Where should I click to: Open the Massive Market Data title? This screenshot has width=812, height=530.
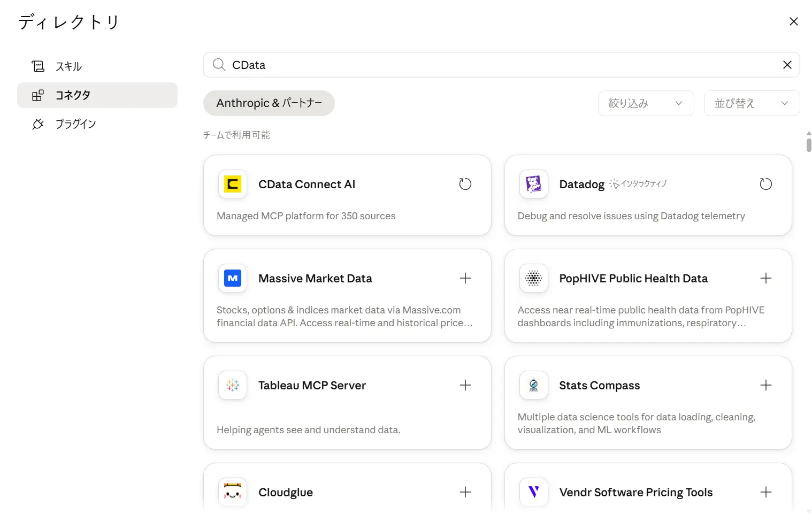[x=315, y=278]
